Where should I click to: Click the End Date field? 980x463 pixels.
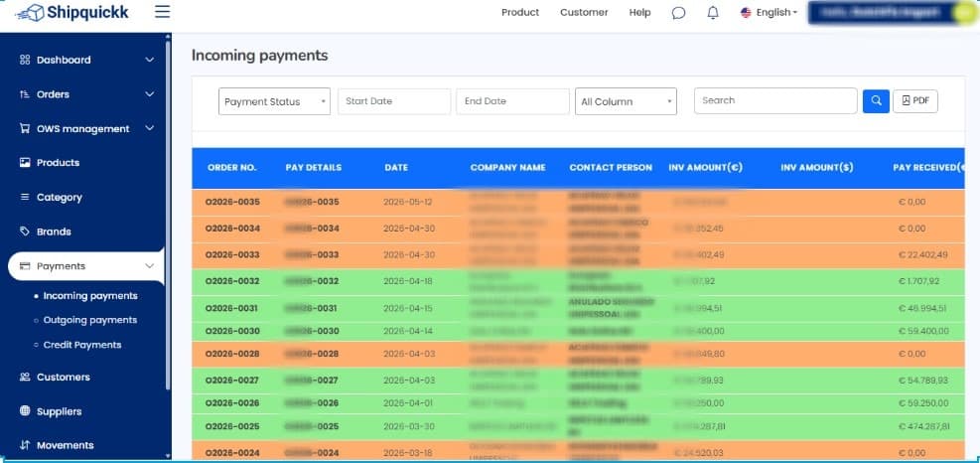512,101
